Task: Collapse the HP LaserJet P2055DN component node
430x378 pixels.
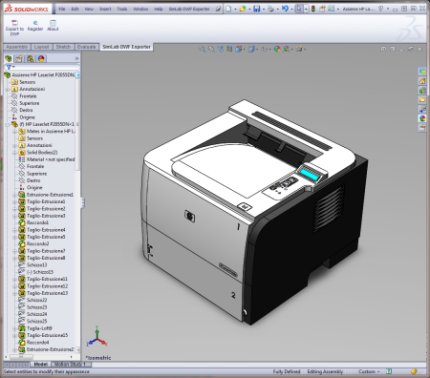Action: pyautogui.click(x=7, y=124)
